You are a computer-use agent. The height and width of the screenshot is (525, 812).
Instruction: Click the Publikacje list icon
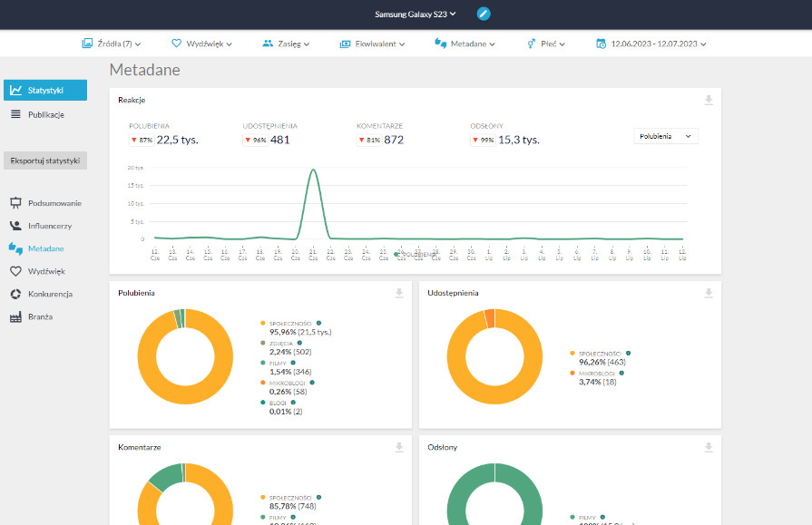pyautogui.click(x=16, y=114)
